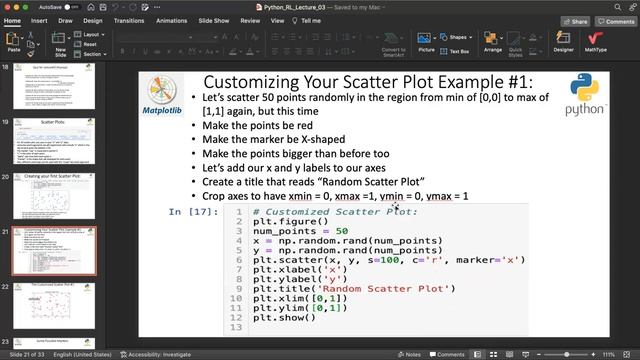
Task: Launch MathType from the ribbon
Action: (596, 42)
